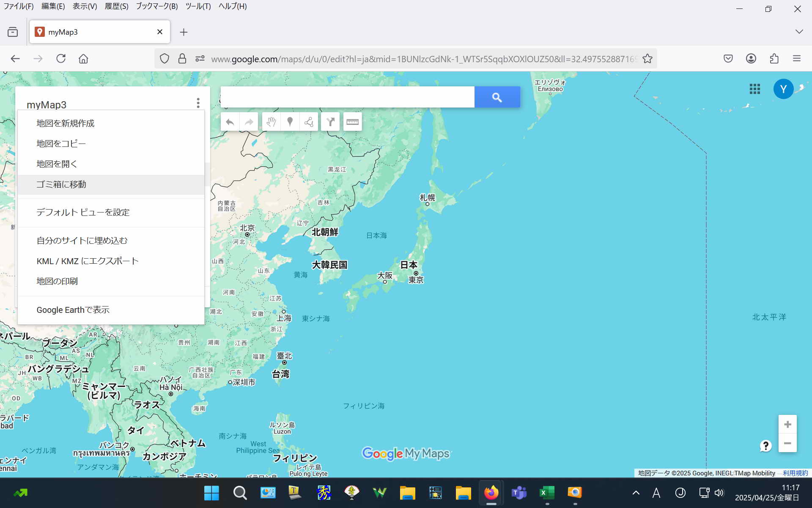Click the undo arrow in map toolbar

pos(230,122)
